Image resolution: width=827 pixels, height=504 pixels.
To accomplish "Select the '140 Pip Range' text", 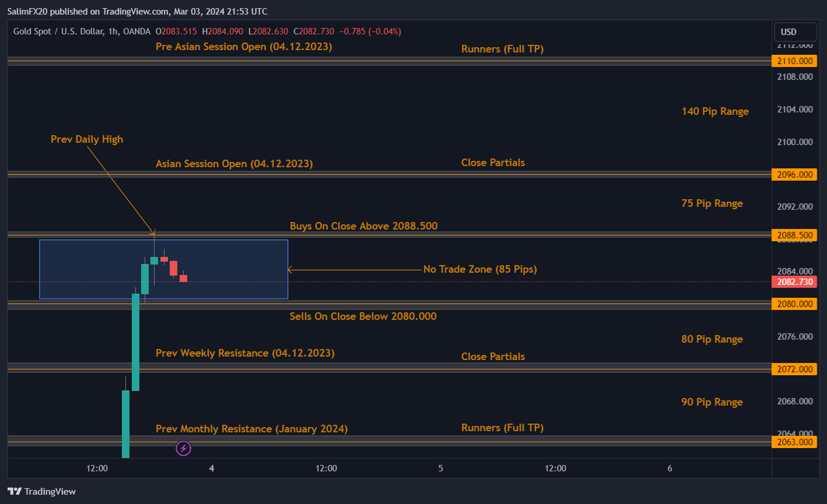I will [x=715, y=111].
